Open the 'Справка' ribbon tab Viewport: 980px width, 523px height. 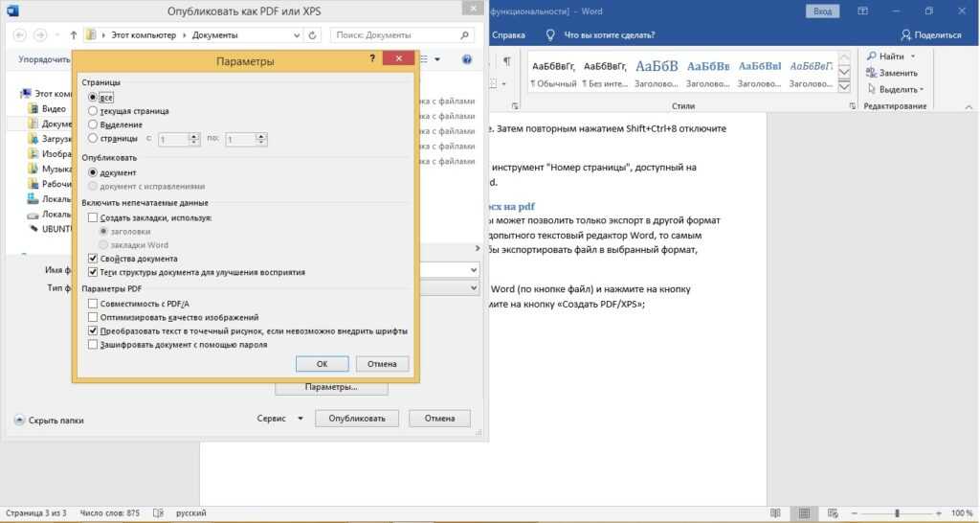(x=509, y=34)
